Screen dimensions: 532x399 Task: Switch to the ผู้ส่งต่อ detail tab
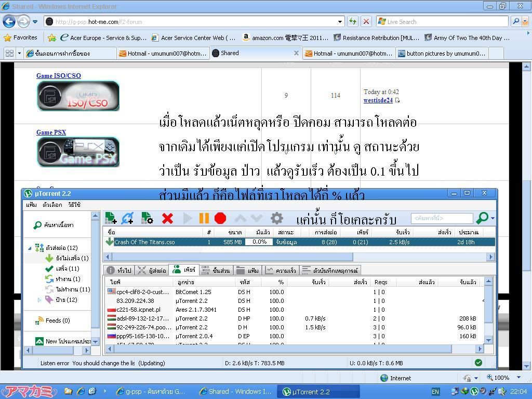click(152, 270)
